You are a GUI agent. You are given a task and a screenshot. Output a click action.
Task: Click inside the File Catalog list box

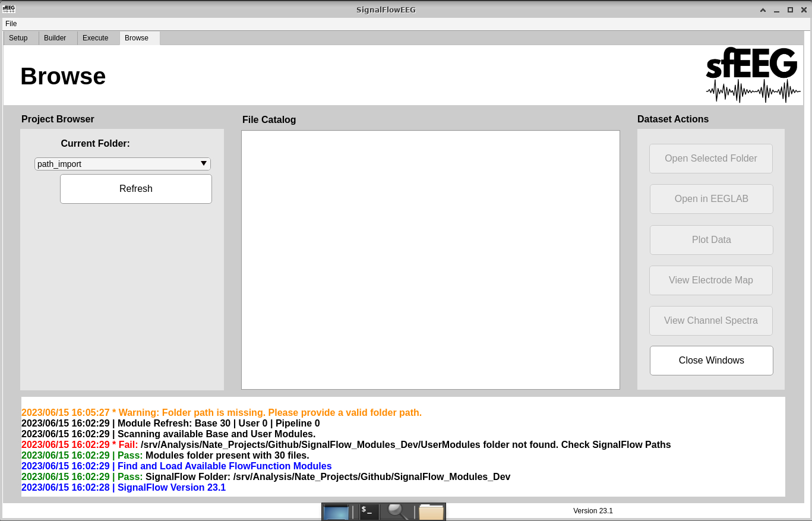point(430,260)
